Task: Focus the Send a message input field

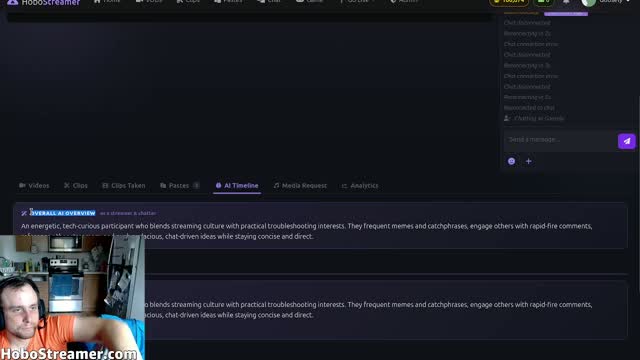Action: 560,140
